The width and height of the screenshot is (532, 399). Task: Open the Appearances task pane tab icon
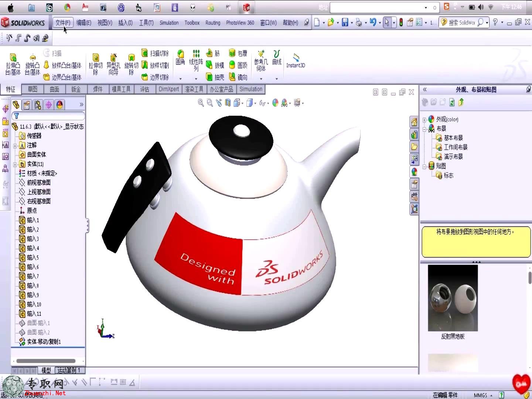(414, 172)
